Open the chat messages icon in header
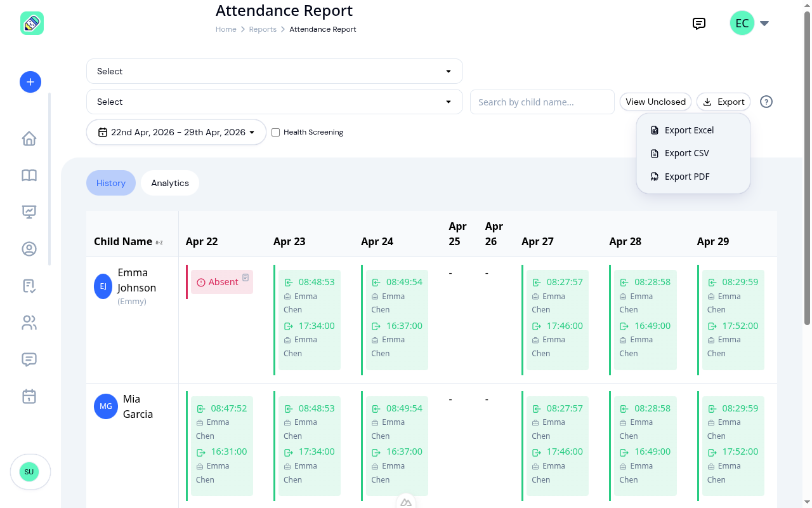 (699, 23)
